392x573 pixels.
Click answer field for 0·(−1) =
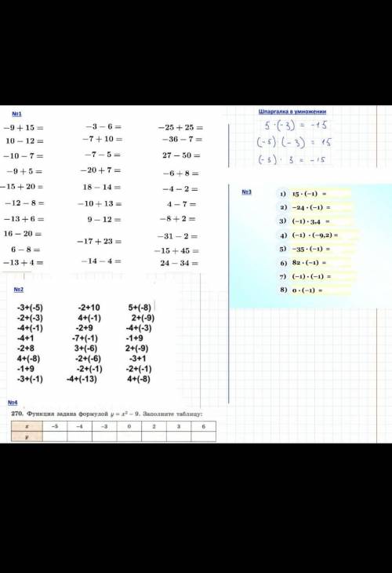click(x=337, y=290)
